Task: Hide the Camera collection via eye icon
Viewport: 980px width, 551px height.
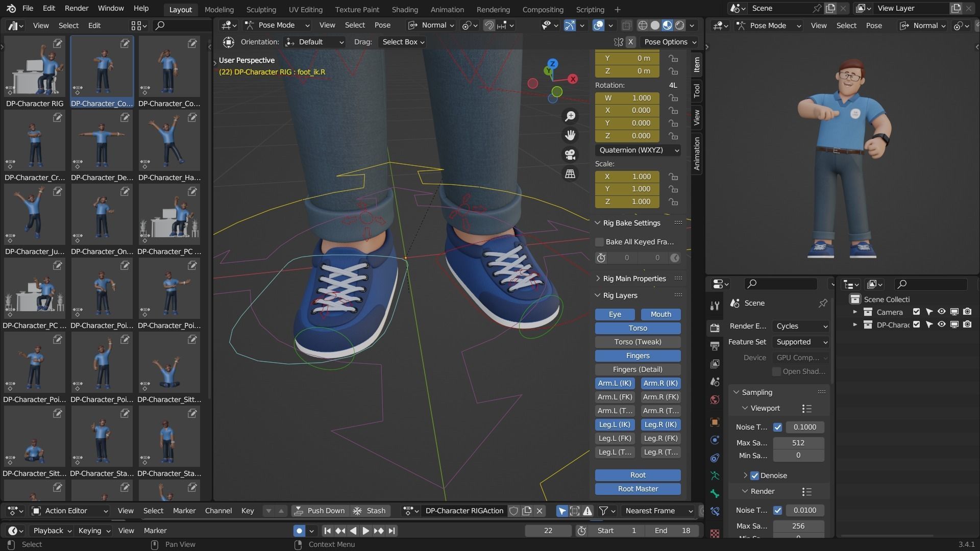Action: tap(942, 312)
